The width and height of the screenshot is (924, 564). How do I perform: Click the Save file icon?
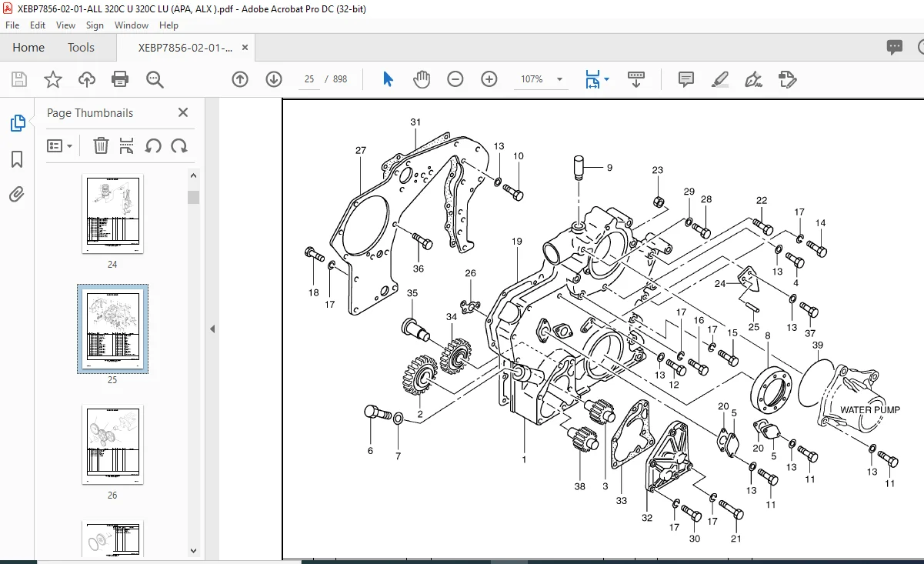coord(19,79)
